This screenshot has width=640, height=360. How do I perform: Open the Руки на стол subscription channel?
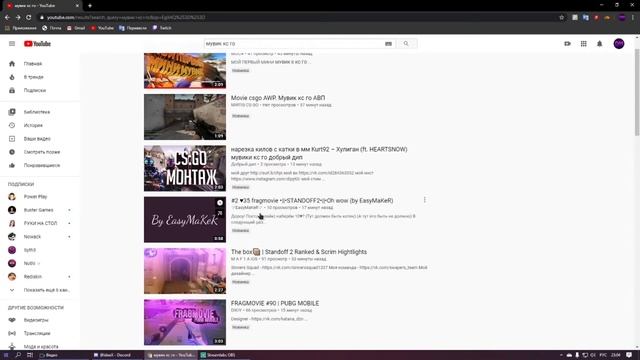[40, 223]
